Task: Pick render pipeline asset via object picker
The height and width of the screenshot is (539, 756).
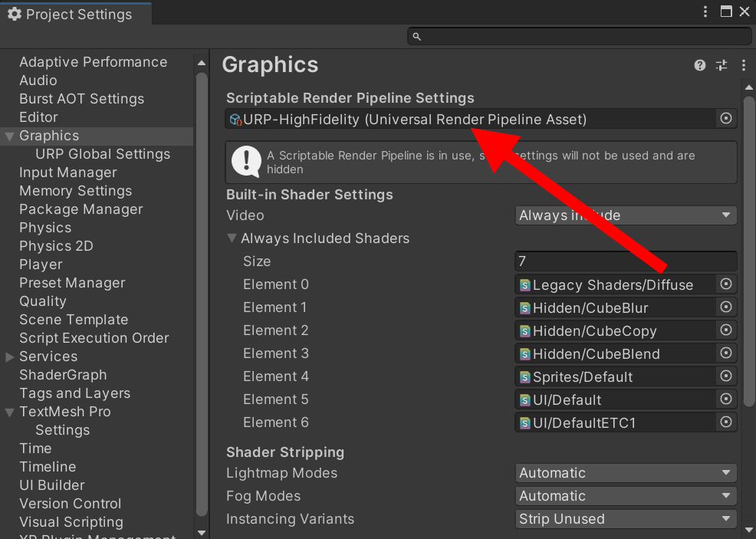Action: click(726, 119)
